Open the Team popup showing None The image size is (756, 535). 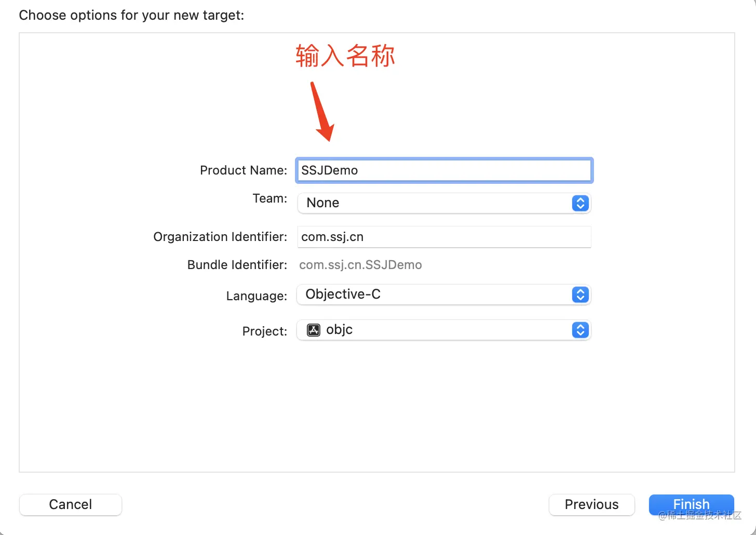pos(444,203)
